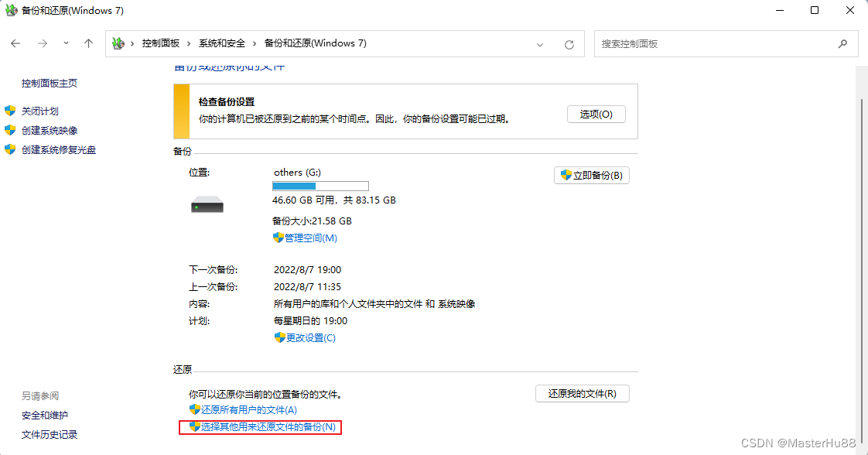Expand chevron after 控制面板 breadcrumb
The width and height of the screenshot is (868, 455).
pos(189,43)
